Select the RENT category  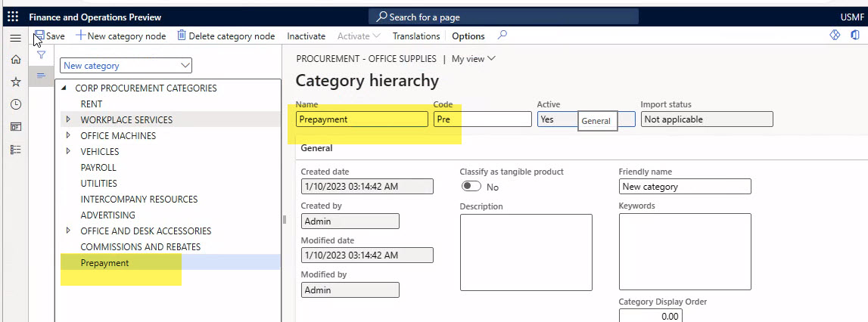click(92, 104)
